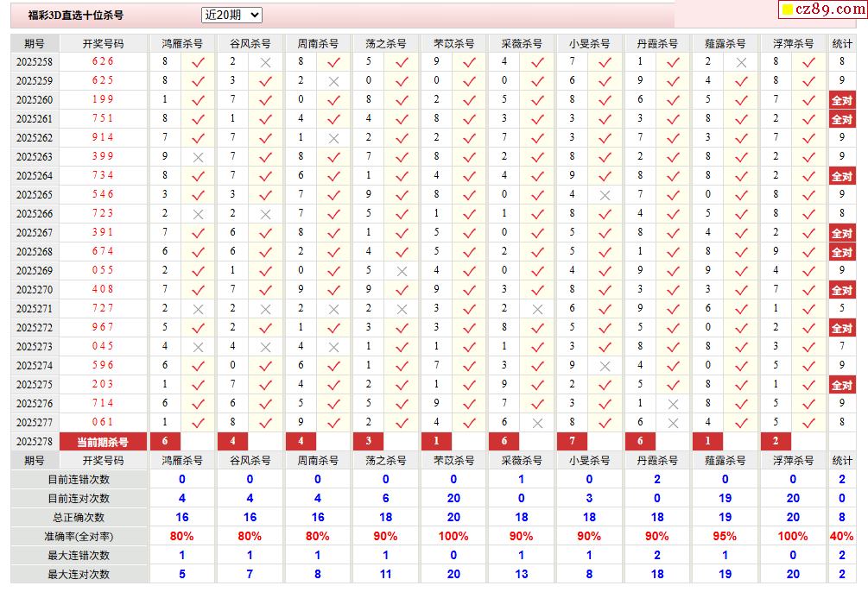Click the cz89.com site logo
Viewport: 868px width, 592px height.
(823, 9)
